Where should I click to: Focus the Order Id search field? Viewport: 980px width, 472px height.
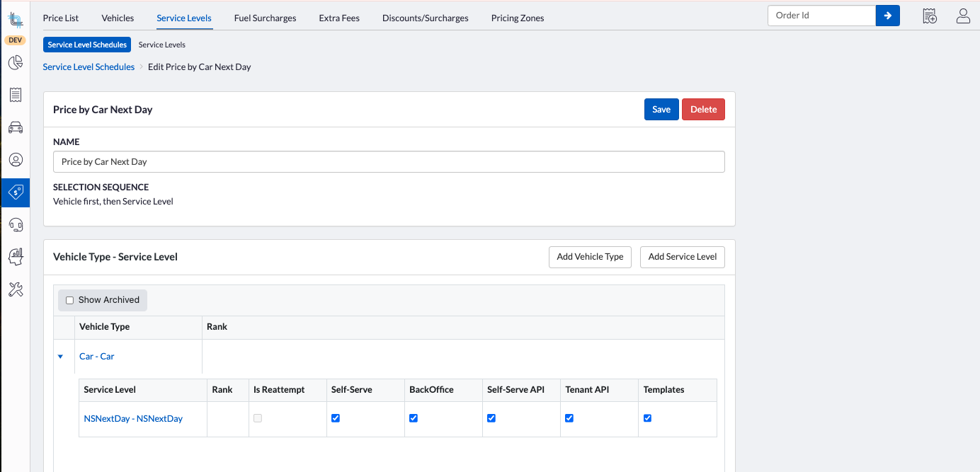click(821, 16)
